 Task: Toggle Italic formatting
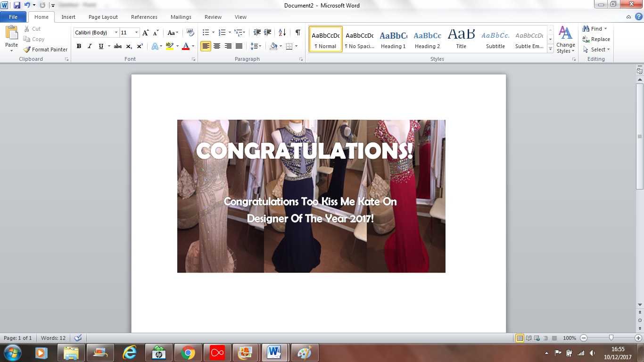(x=90, y=46)
